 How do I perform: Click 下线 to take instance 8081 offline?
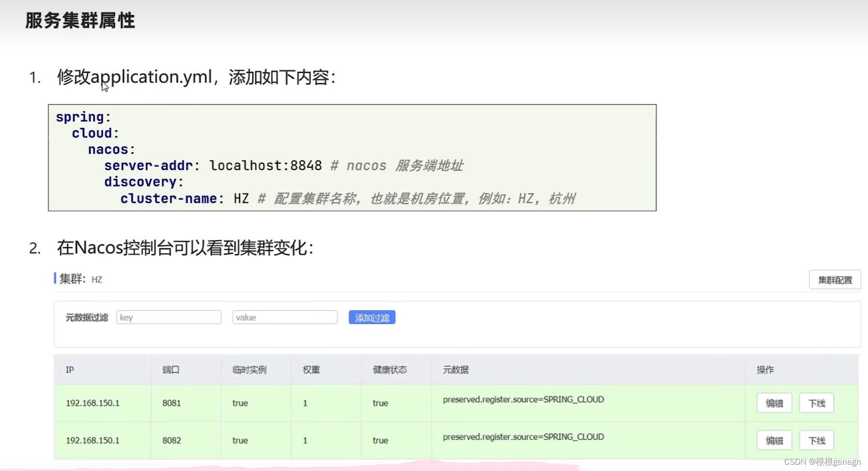coord(816,403)
